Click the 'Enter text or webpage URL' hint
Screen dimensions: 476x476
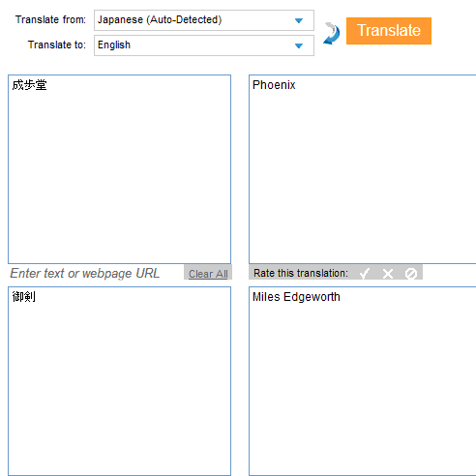[x=85, y=274]
